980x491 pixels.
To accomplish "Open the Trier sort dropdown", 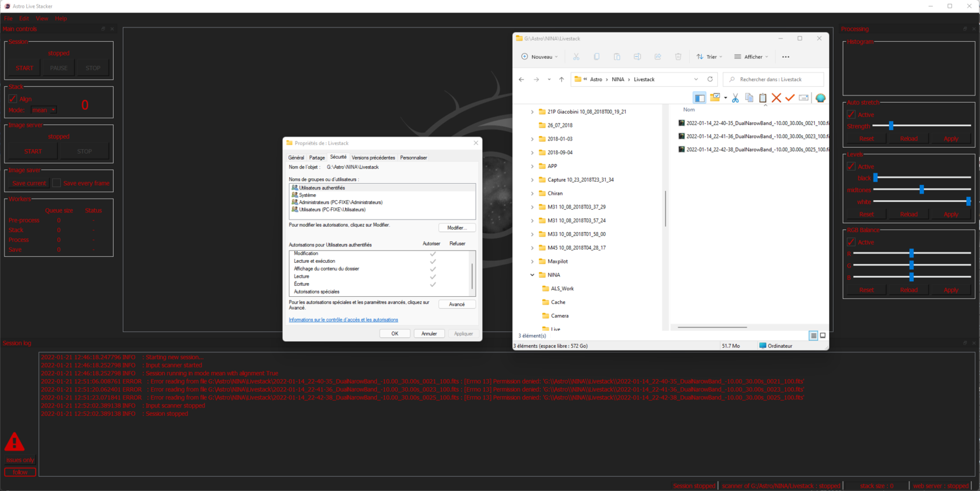I will point(710,57).
